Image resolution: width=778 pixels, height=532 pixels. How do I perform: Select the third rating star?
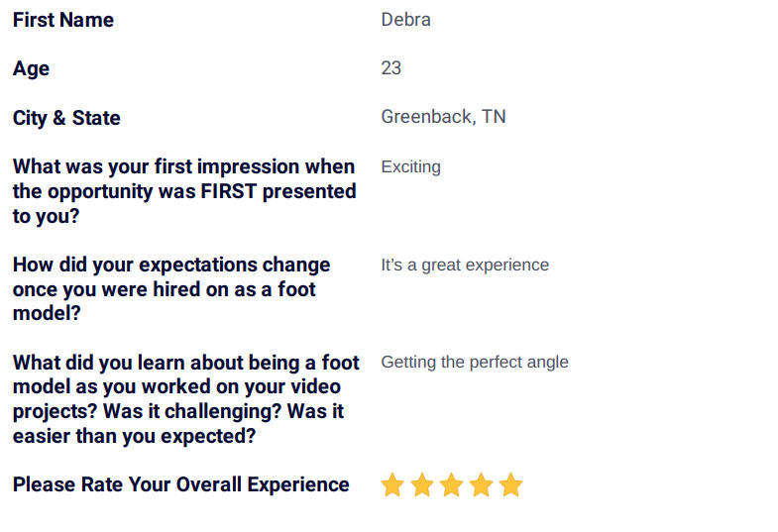452,484
